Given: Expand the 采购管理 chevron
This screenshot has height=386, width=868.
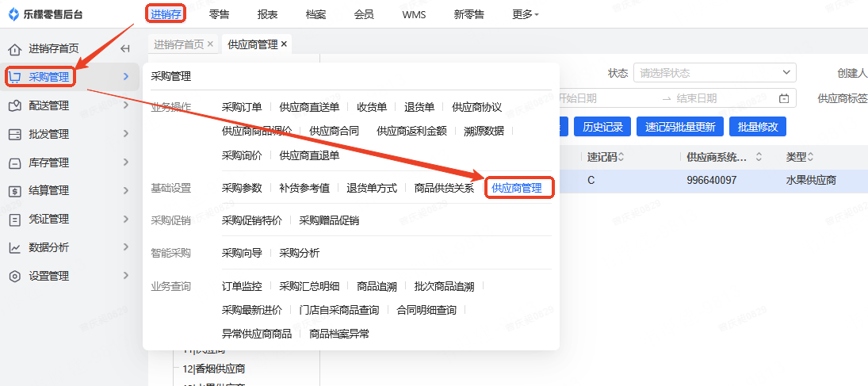Looking at the screenshot, I should 126,77.
